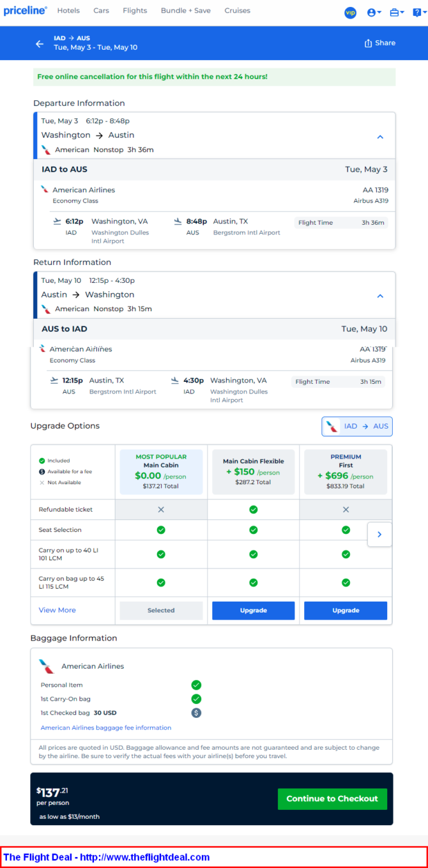This screenshot has width=428, height=868.
Task: Click the 1st Checked bag fee dollar icon
Action: click(x=196, y=713)
